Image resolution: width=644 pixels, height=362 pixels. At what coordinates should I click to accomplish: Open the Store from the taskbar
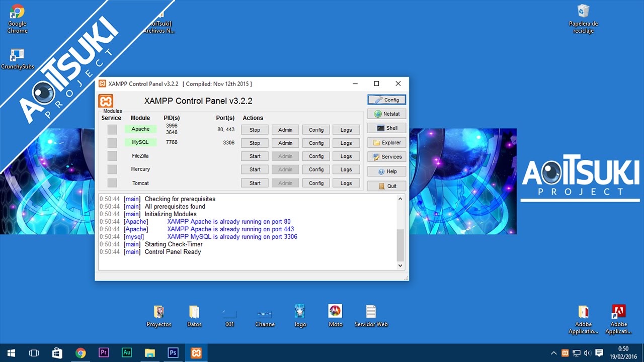tap(57, 353)
